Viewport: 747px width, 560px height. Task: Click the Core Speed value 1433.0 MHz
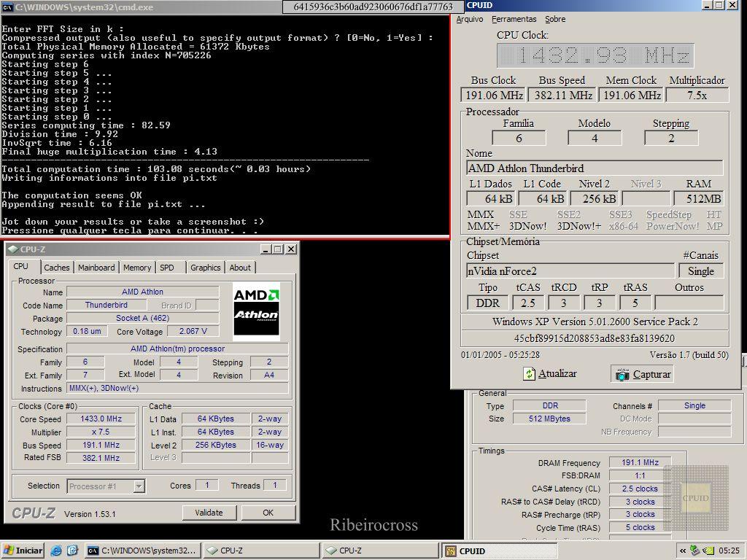point(101,419)
